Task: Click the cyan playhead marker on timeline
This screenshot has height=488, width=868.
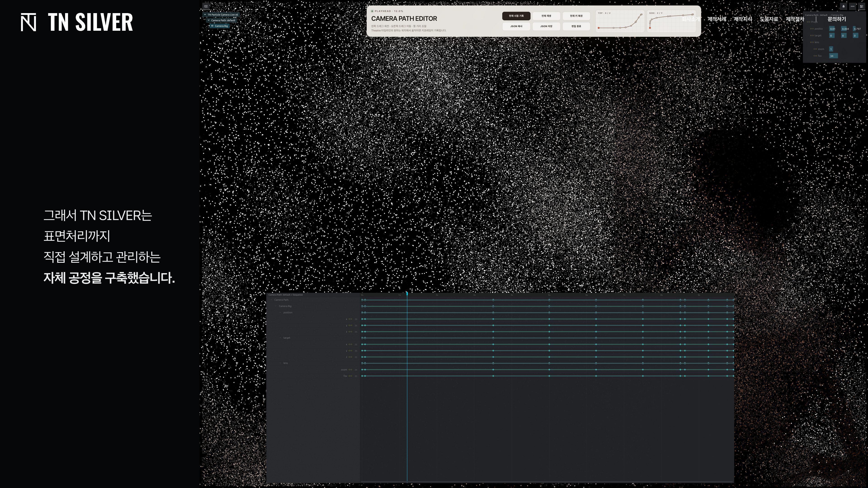Action: coord(407,293)
